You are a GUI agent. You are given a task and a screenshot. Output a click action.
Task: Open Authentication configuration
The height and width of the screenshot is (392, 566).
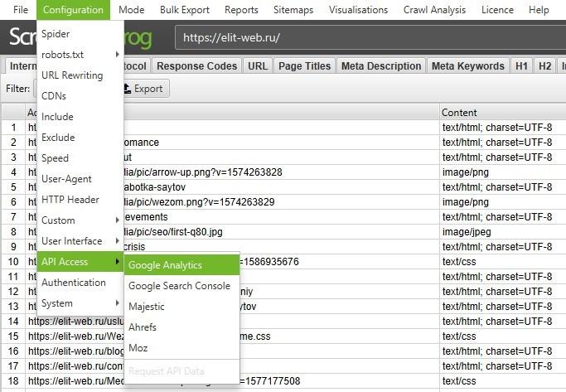[80, 283]
